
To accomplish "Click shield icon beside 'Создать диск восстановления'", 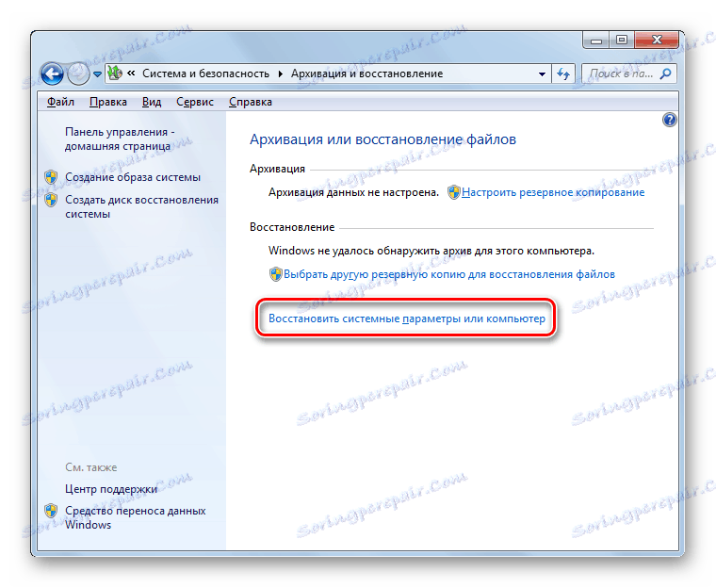I will click(51, 200).
